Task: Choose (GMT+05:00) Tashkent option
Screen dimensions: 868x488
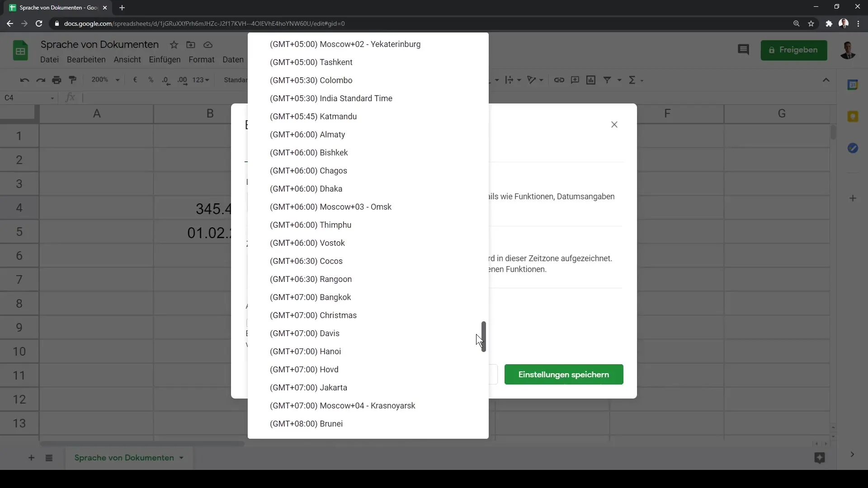Action: pyautogui.click(x=368, y=62)
